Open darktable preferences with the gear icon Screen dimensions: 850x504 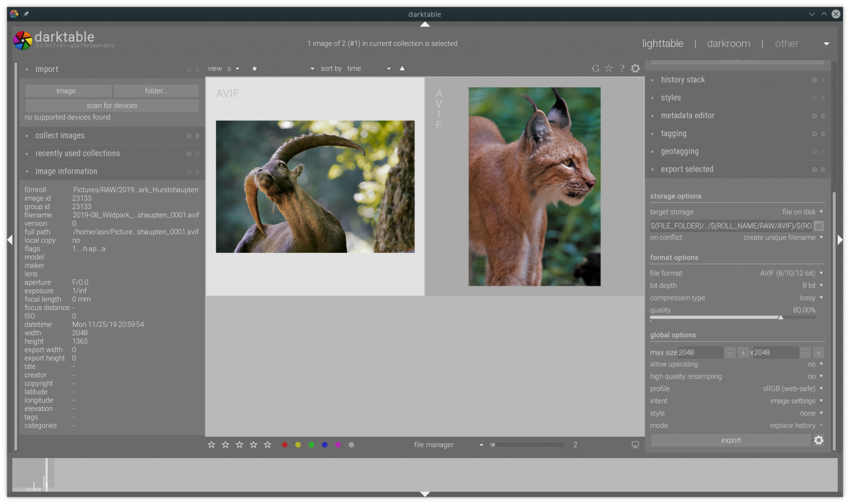click(x=635, y=68)
